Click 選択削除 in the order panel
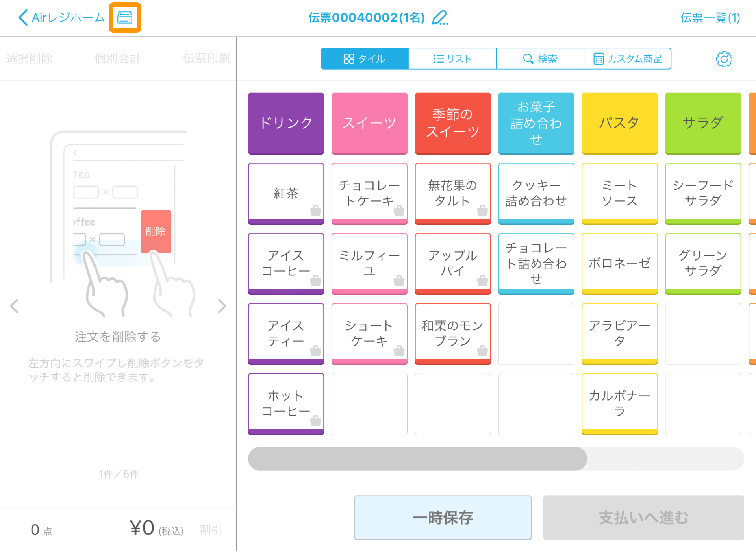The image size is (756, 551). tap(30, 59)
